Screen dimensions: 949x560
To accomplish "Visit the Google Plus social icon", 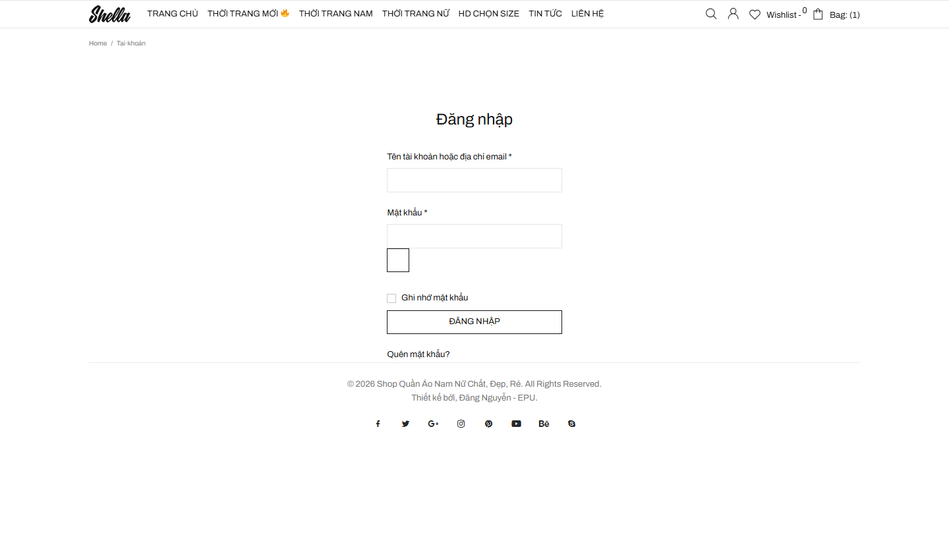I will (x=433, y=424).
